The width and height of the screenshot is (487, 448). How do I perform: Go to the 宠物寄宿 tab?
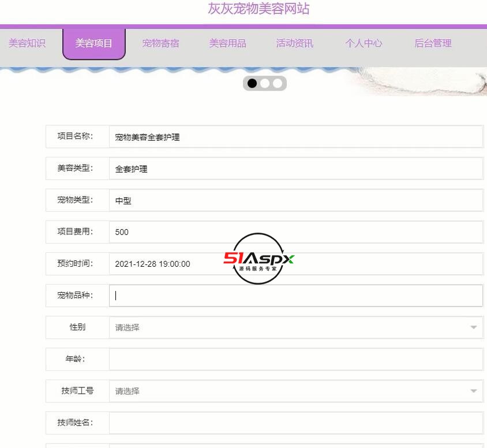(x=160, y=43)
